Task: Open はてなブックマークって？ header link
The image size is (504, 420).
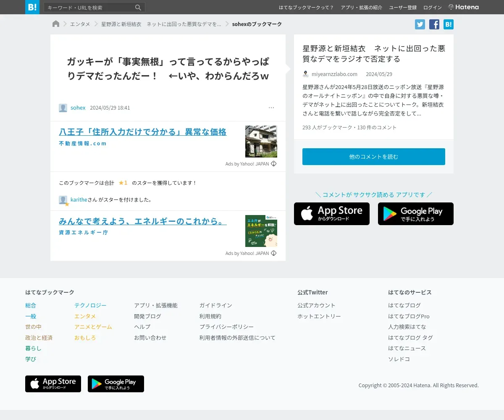Action: (306, 8)
